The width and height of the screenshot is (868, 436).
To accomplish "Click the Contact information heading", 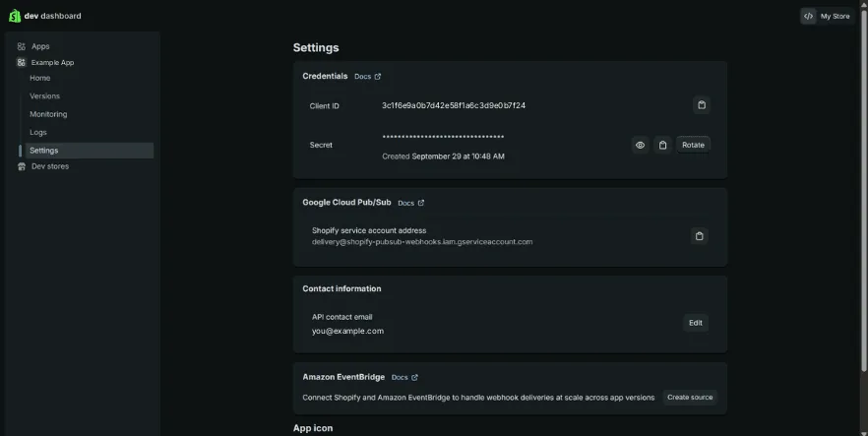I will click(341, 288).
